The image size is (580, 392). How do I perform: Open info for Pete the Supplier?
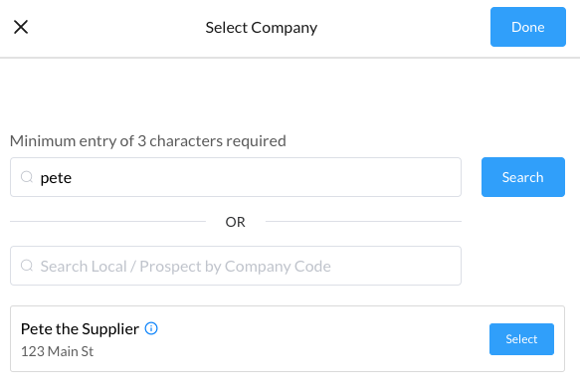click(x=151, y=328)
